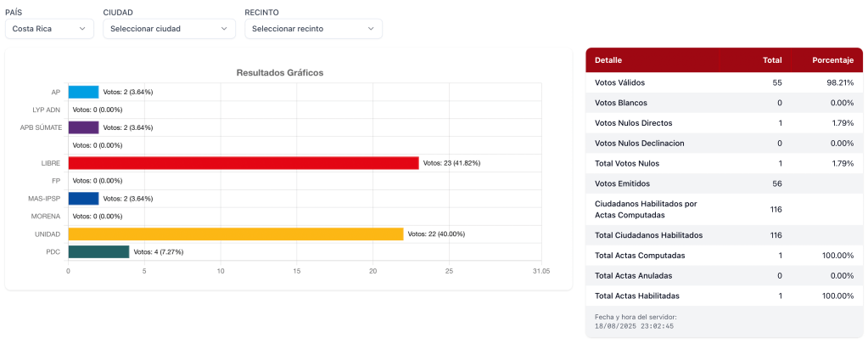868x344 pixels.
Task: Click the Porcentaje column header
Action: (x=832, y=61)
